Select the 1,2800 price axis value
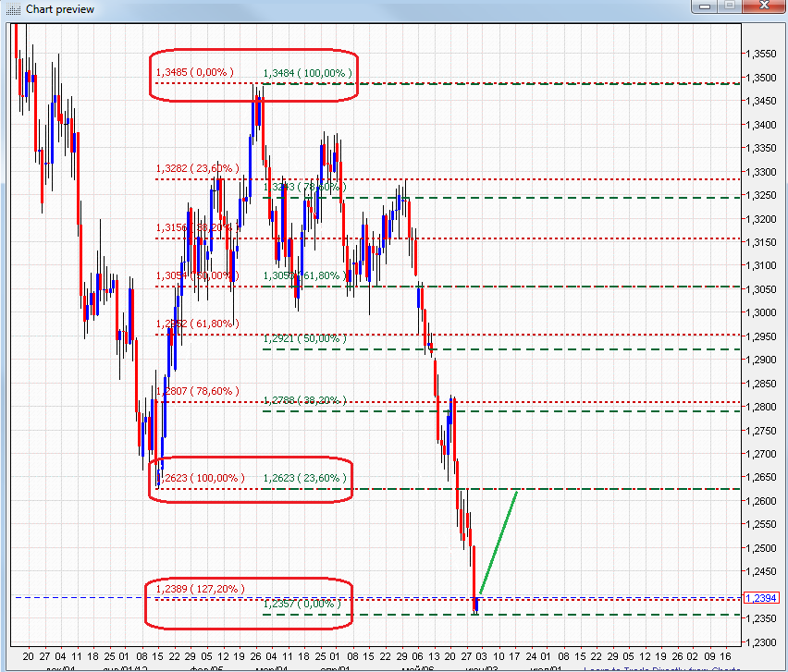 761,407
